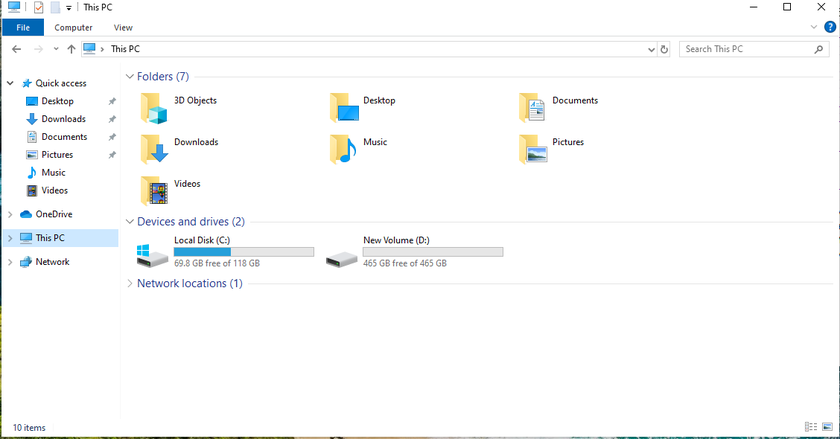Viewport: 840px width, 439px height.
Task: Click the search magnifier icon
Action: 819,49
